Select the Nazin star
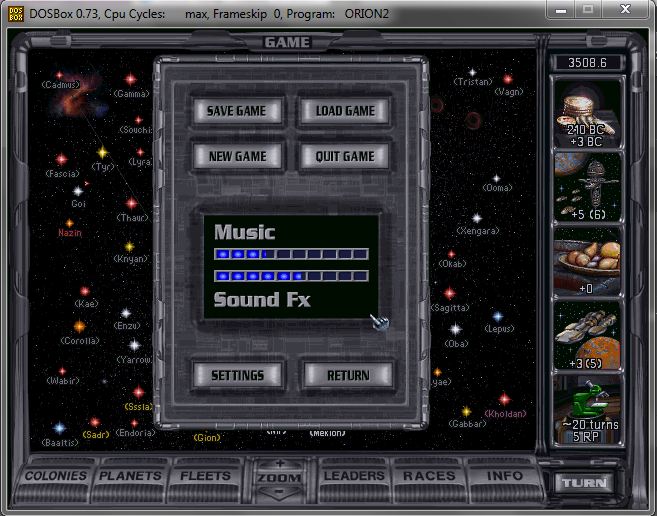 [x=70, y=223]
